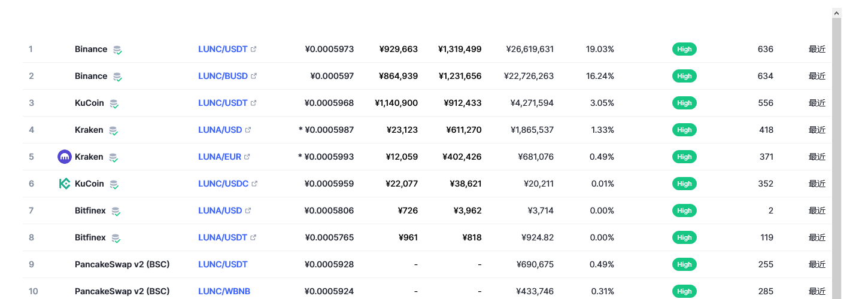The image size is (868, 299).
Task: Click the scrollbar up arrow at top right
Action: point(837,13)
